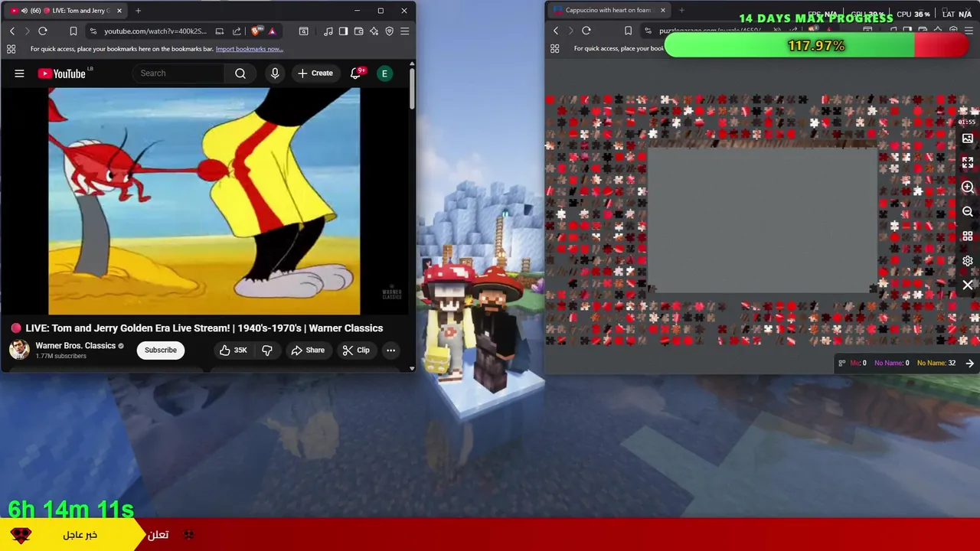Go back in the puzzle browser window
This screenshot has height=551, width=980.
click(556, 31)
